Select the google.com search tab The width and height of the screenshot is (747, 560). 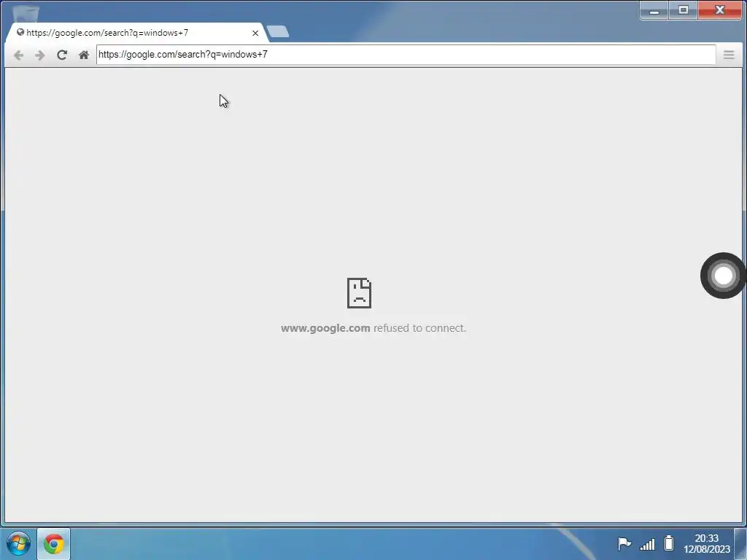[136, 33]
